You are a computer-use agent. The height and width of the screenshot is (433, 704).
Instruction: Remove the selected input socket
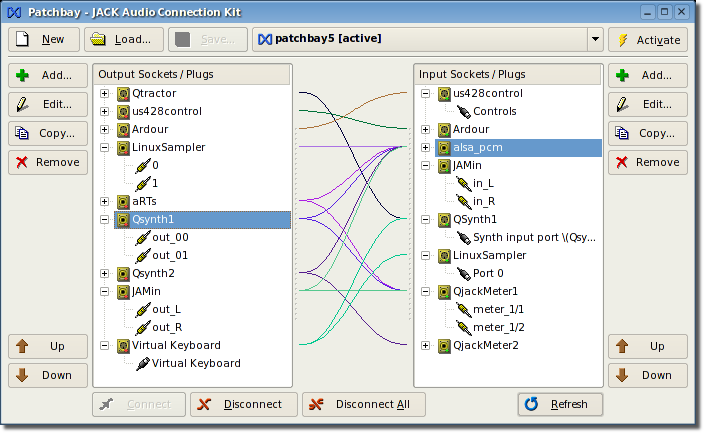648,162
